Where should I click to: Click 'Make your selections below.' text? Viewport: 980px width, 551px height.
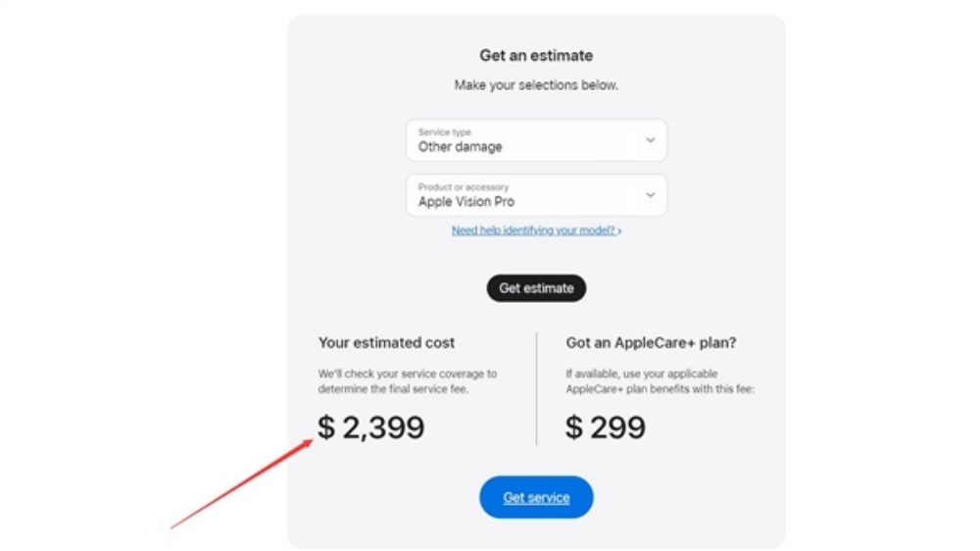(x=536, y=85)
